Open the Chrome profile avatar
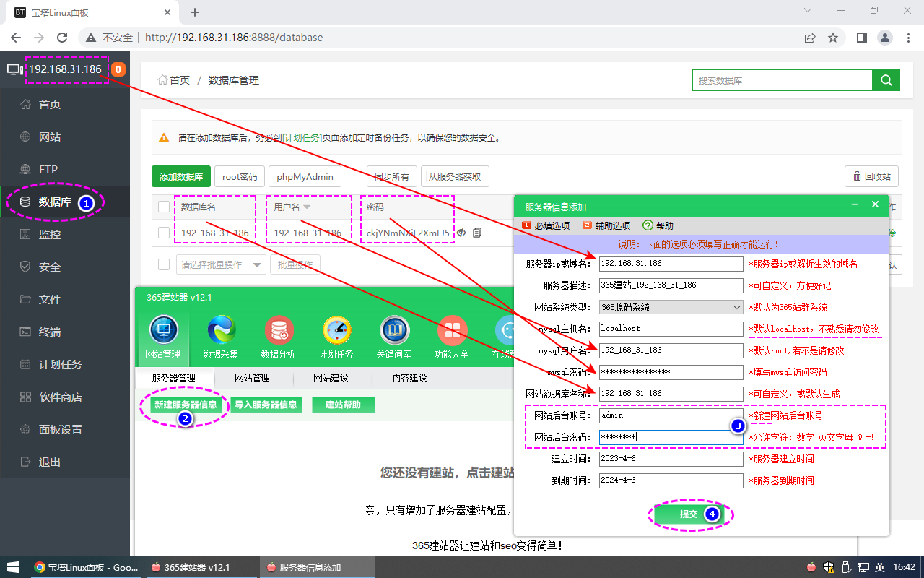924x578 pixels. (885, 38)
